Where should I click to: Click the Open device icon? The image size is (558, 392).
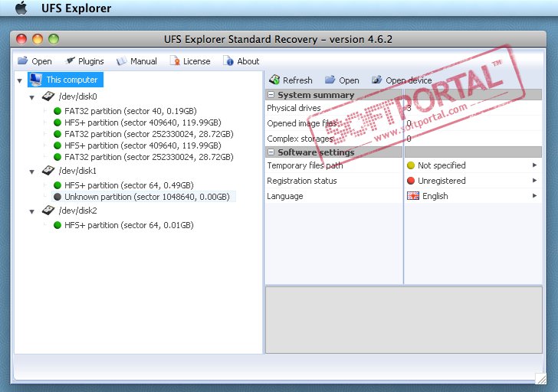coord(377,80)
